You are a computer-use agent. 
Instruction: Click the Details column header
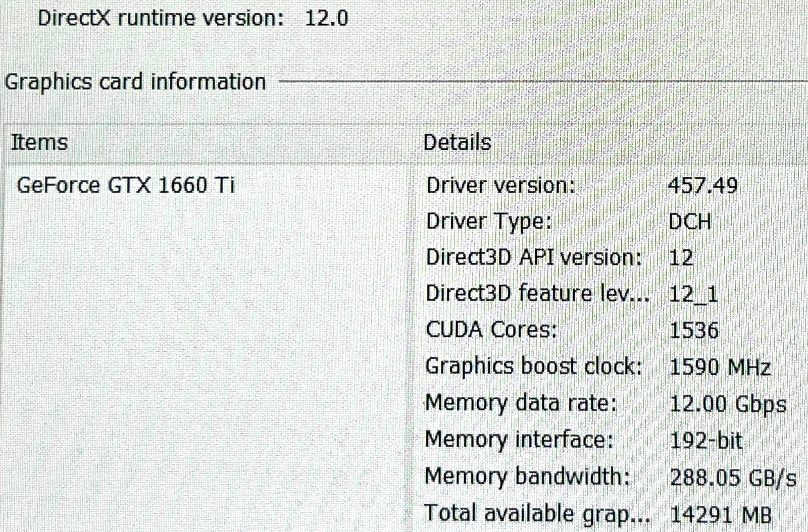(x=457, y=142)
